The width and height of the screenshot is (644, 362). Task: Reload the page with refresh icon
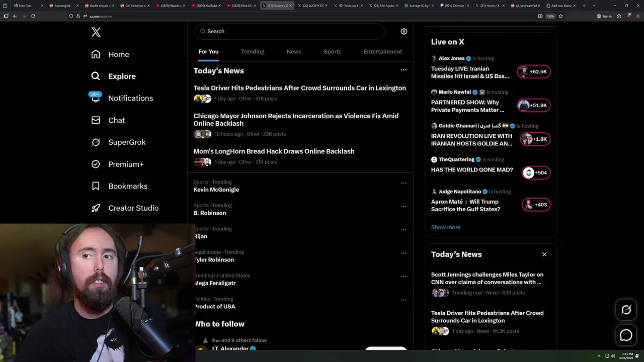(33, 16)
